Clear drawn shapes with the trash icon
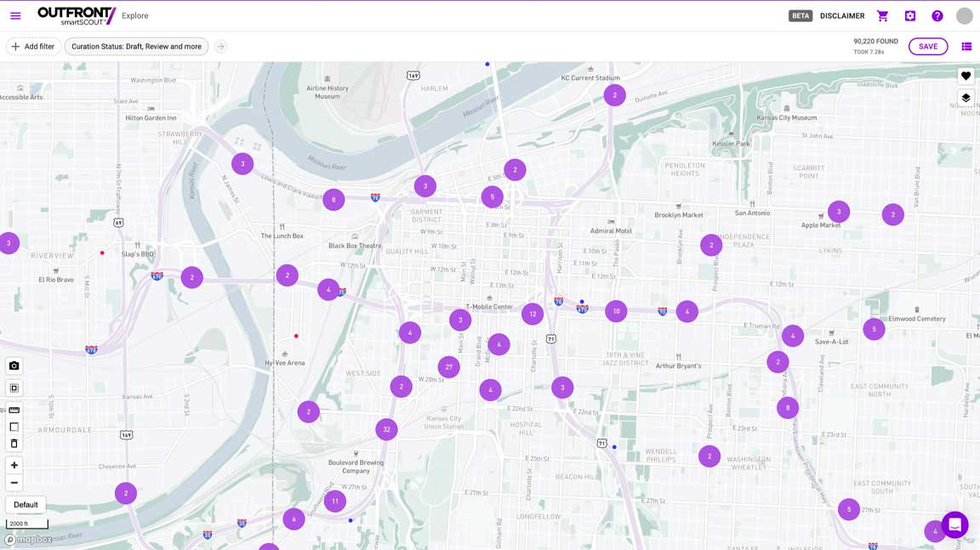Image resolution: width=980 pixels, height=550 pixels. (x=14, y=442)
